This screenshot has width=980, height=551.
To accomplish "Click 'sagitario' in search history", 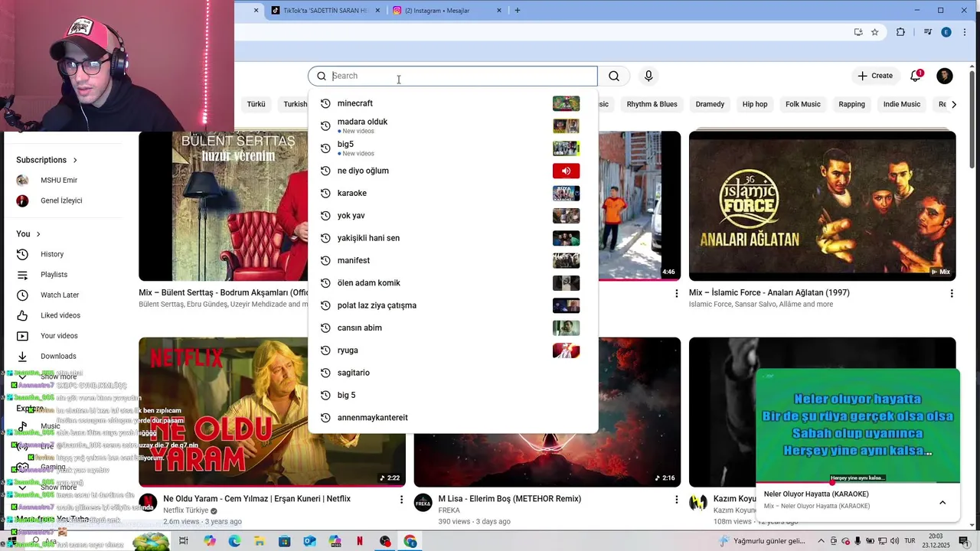I will click(x=452, y=373).
